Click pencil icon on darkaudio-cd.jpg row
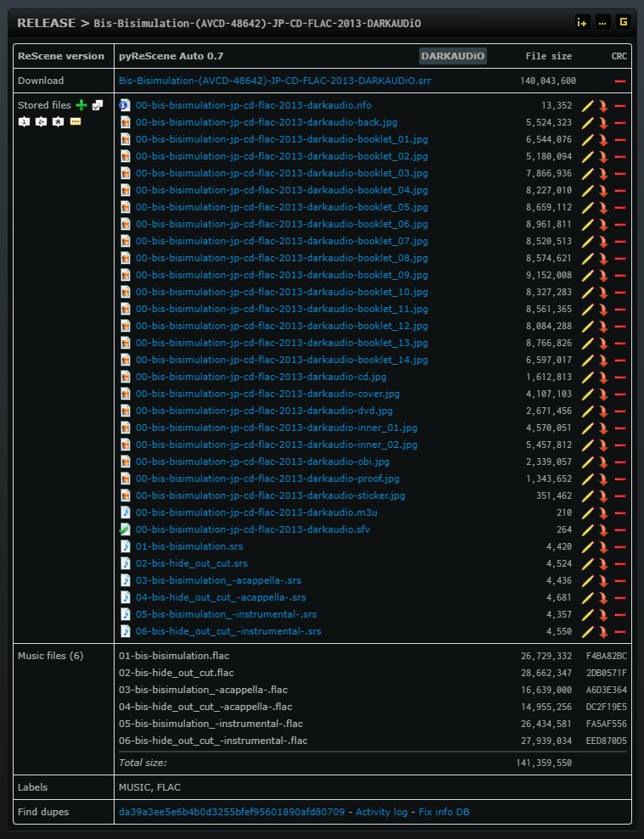The height and width of the screenshot is (839, 644). 588,378
